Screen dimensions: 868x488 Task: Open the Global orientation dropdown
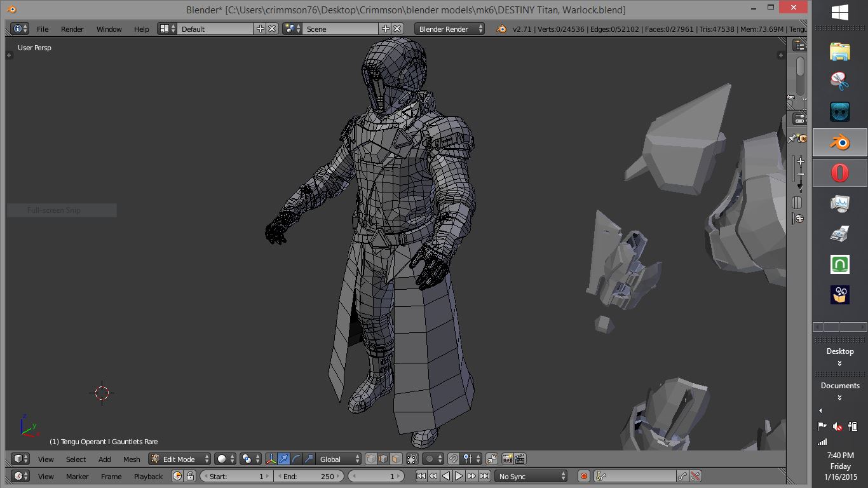point(340,459)
